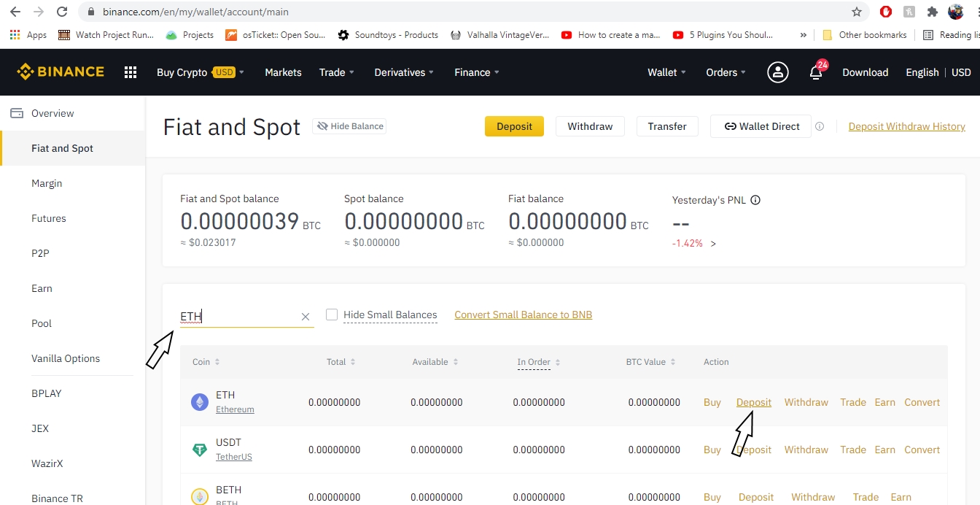Toggle Hide Balance
The image size is (980, 505).
pyautogui.click(x=349, y=126)
